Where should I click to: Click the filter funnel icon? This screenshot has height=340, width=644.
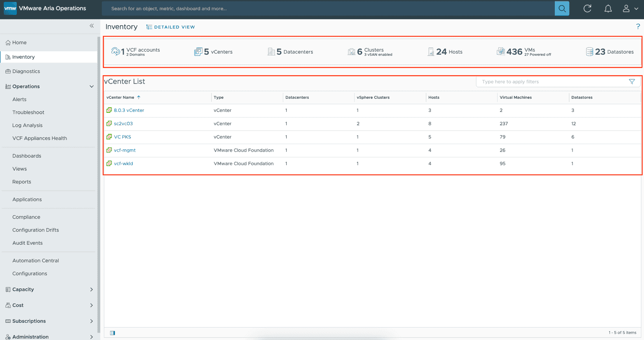click(632, 81)
